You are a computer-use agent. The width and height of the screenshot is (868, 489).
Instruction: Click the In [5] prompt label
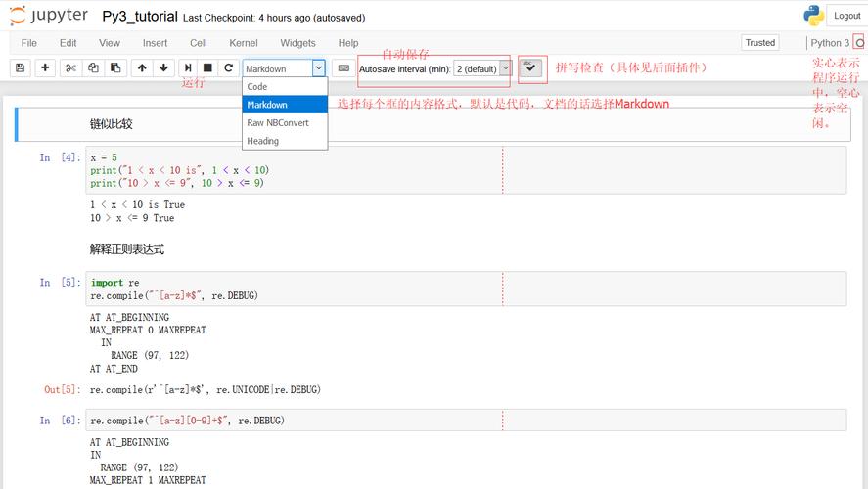[x=60, y=283]
